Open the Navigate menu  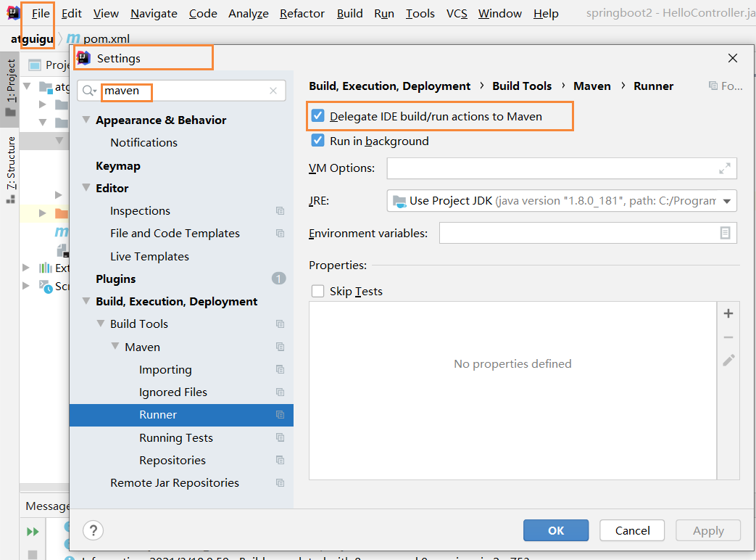tap(154, 14)
